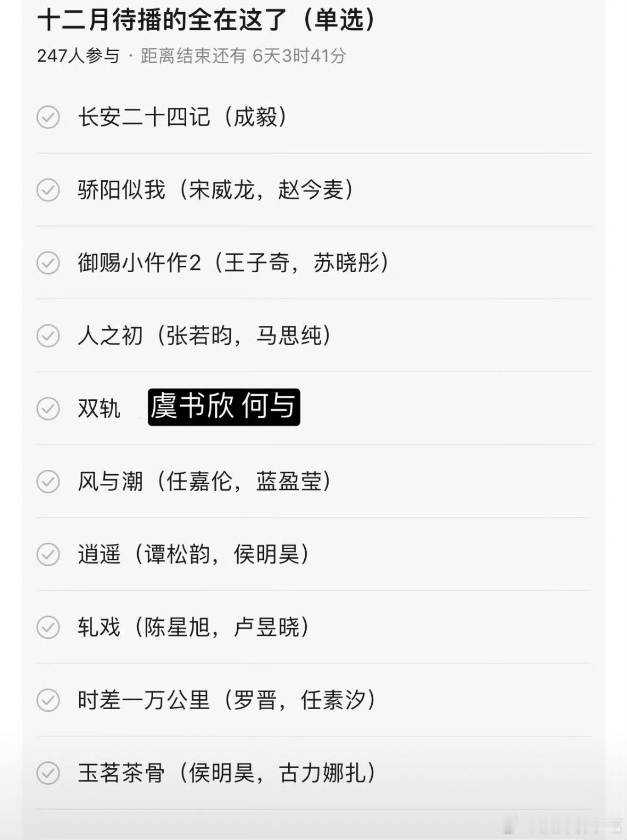This screenshot has width=627, height=840.
Task: Pick the 逍遥 radio circle
Action: pyautogui.click(x=48, y=554)
